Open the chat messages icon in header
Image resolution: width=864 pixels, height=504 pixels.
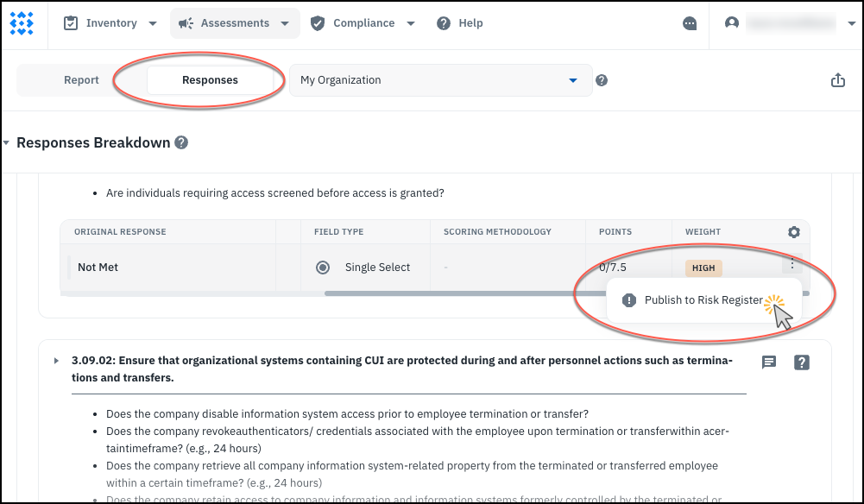click(x=690, y=24)
